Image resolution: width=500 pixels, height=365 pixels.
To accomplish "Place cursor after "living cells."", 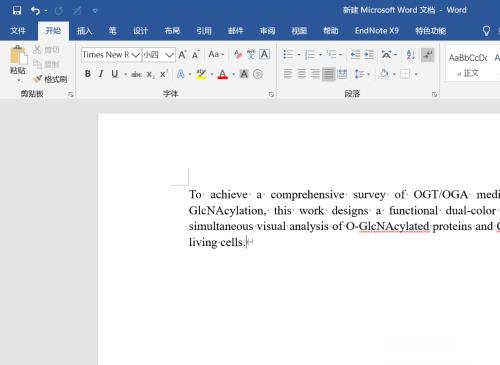I will click(x=246, y=242).
